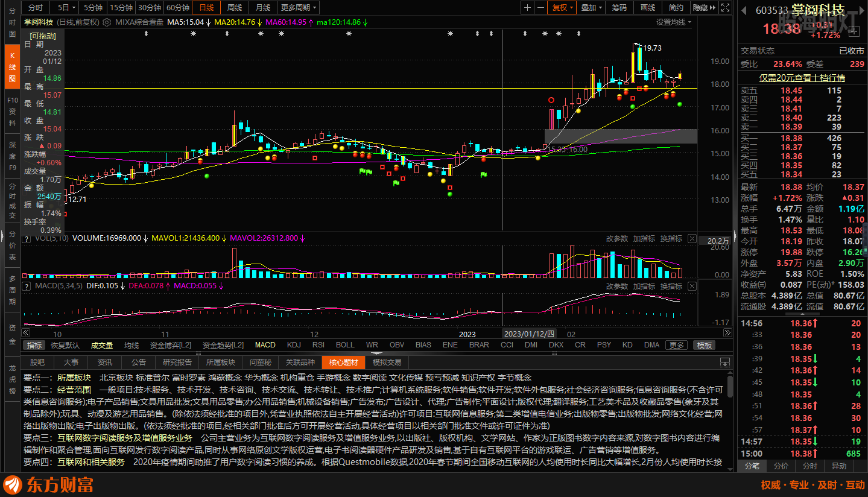Open 模拟交易 info tab

point(387,362)
